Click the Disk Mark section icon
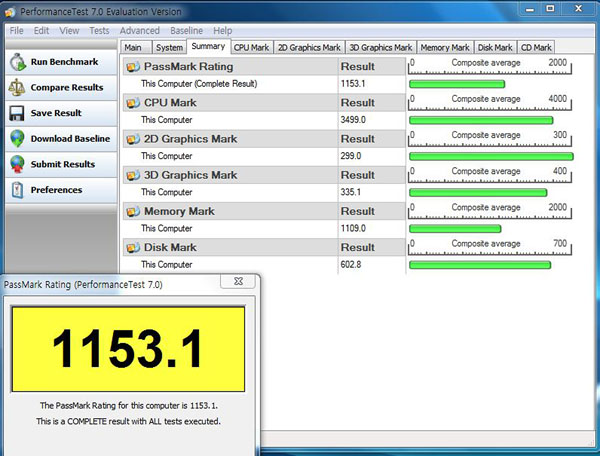 pos(133,248)
